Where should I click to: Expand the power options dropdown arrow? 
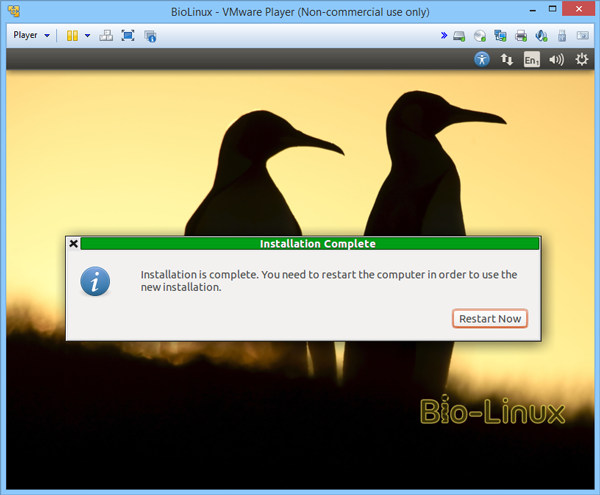pyautogui.click(x=88, y=36)
